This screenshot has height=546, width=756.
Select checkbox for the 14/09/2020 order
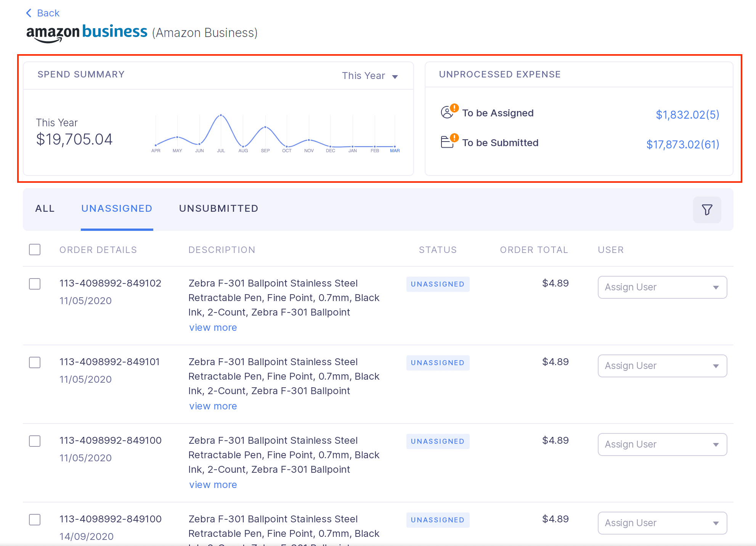coord(35,519)
